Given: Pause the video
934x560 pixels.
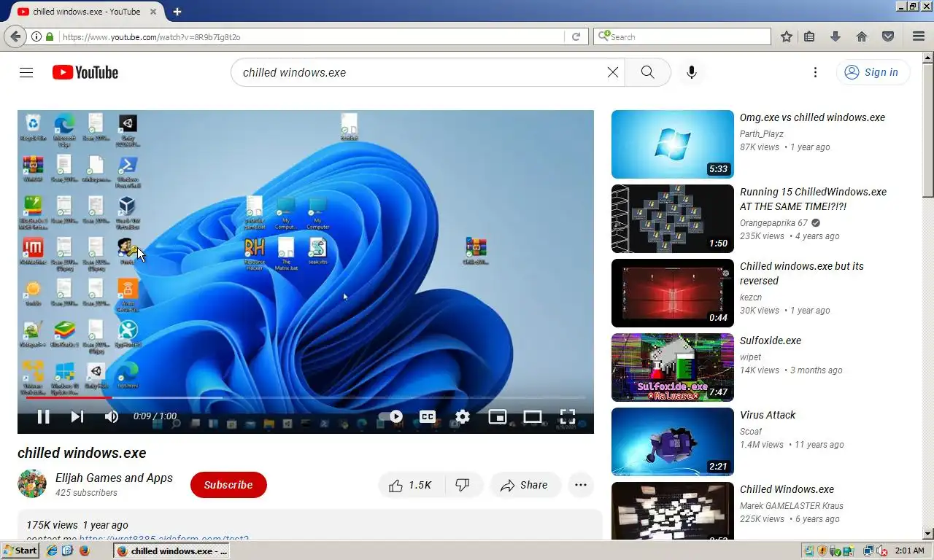Looking at the screenshot, I should pos(44,416).
